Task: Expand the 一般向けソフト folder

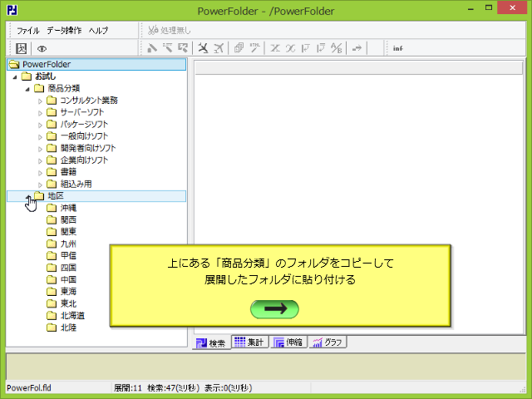Action: (x=40, y=137)
